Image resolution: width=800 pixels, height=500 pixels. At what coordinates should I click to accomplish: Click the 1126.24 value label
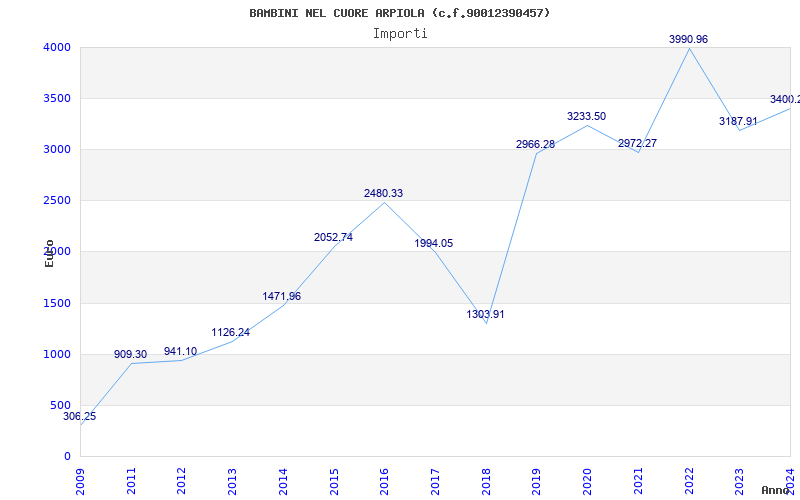231,333
